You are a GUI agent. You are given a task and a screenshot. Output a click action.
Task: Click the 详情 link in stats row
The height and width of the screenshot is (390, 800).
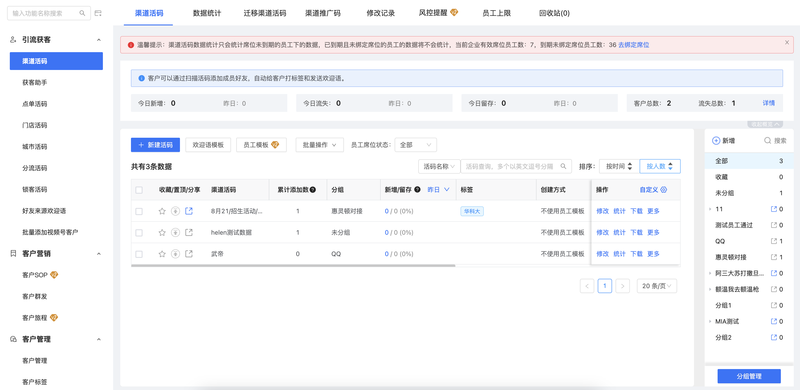tap(768, 103)
